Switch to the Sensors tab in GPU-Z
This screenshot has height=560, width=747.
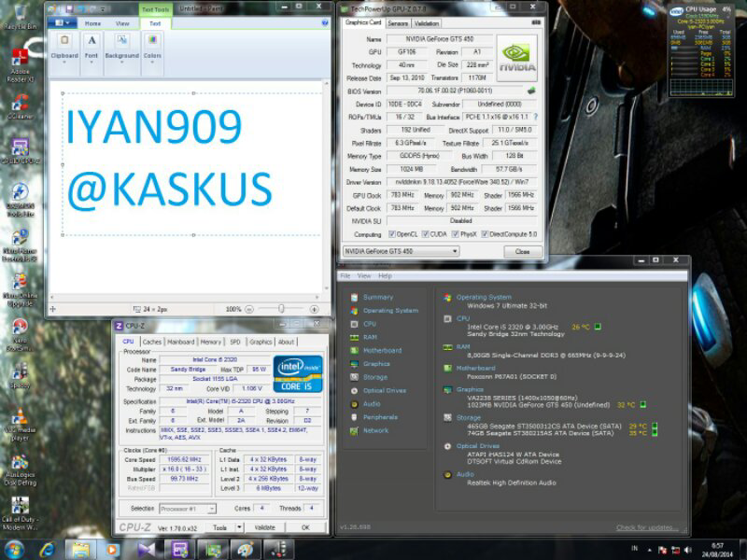[398, 22]
